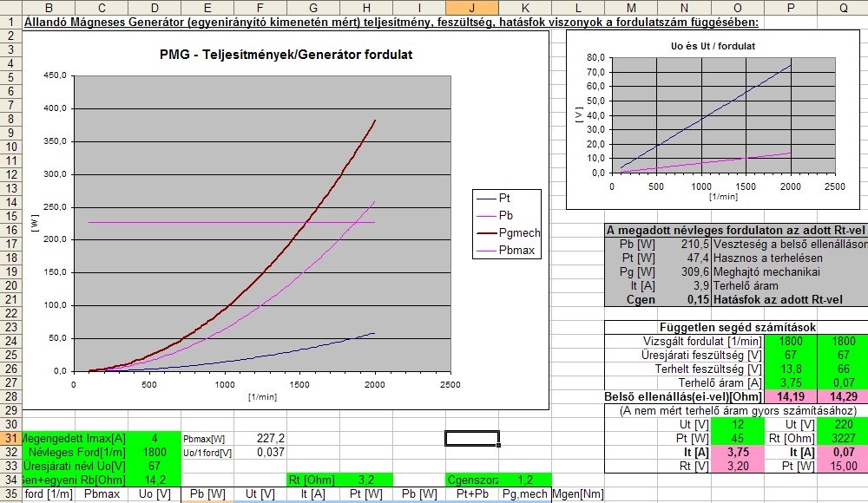This screenshot has width=868, height=503.
Task: Click pink cell showing 15,00
Action: point(843,466)
